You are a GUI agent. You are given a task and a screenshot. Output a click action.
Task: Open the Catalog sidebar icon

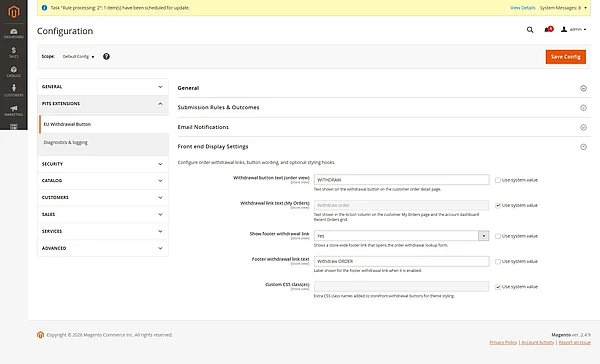(14, 72)
